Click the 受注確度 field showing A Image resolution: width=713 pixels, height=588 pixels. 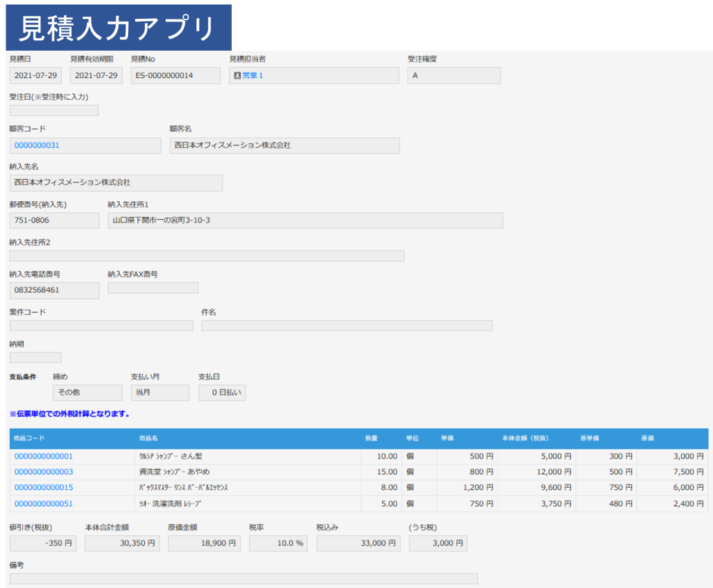coord(454,75)
